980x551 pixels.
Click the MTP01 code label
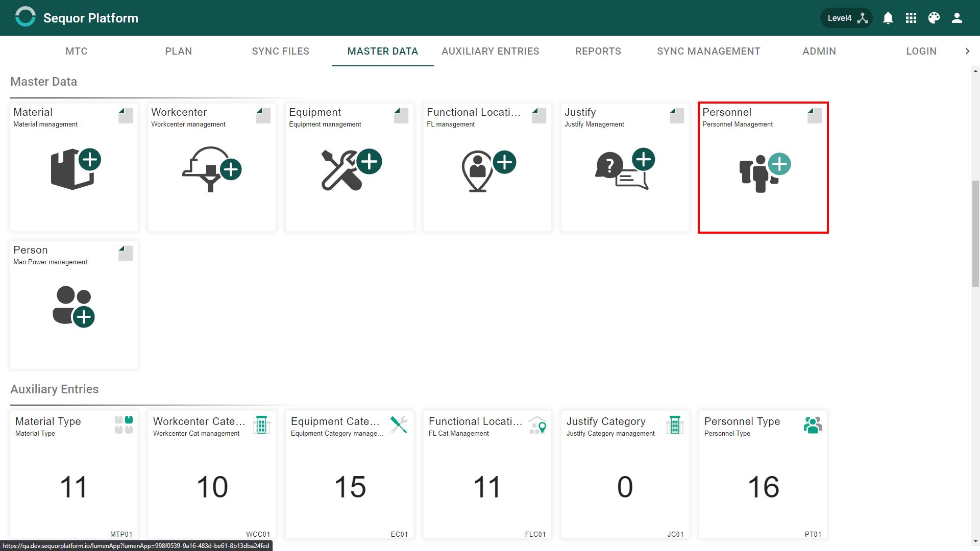click(121, 534)
